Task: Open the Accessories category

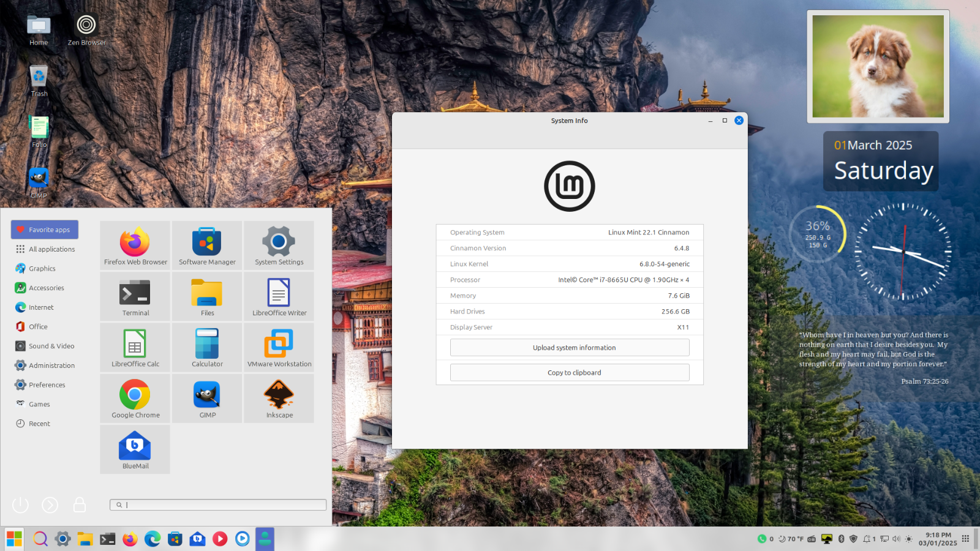Action: [x=45, y=288]
